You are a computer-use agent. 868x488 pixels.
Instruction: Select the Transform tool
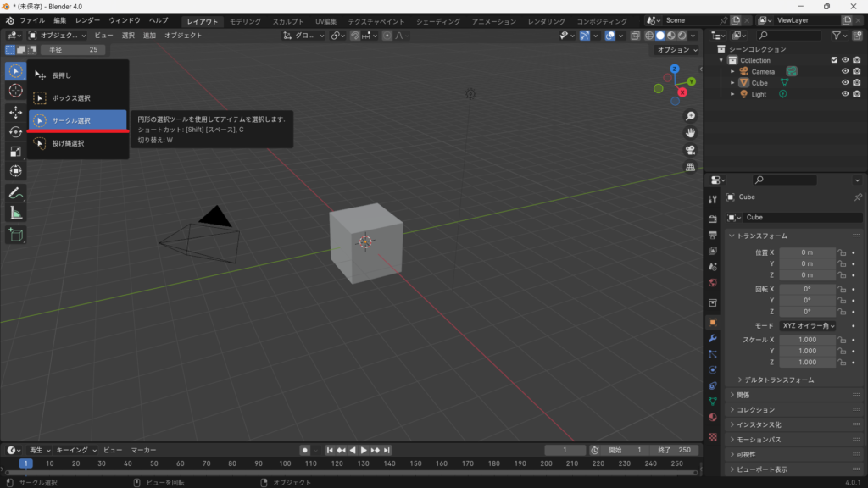[x=15, y=171]
